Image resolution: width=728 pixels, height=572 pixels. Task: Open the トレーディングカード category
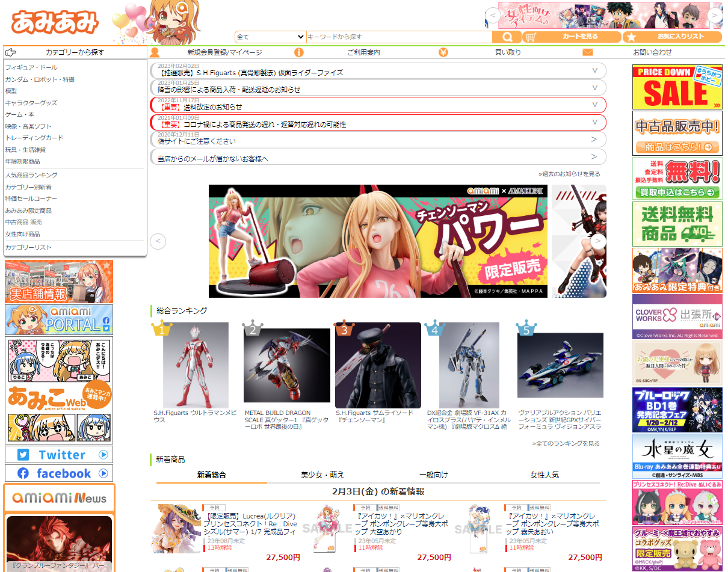(x=34, y=138)
